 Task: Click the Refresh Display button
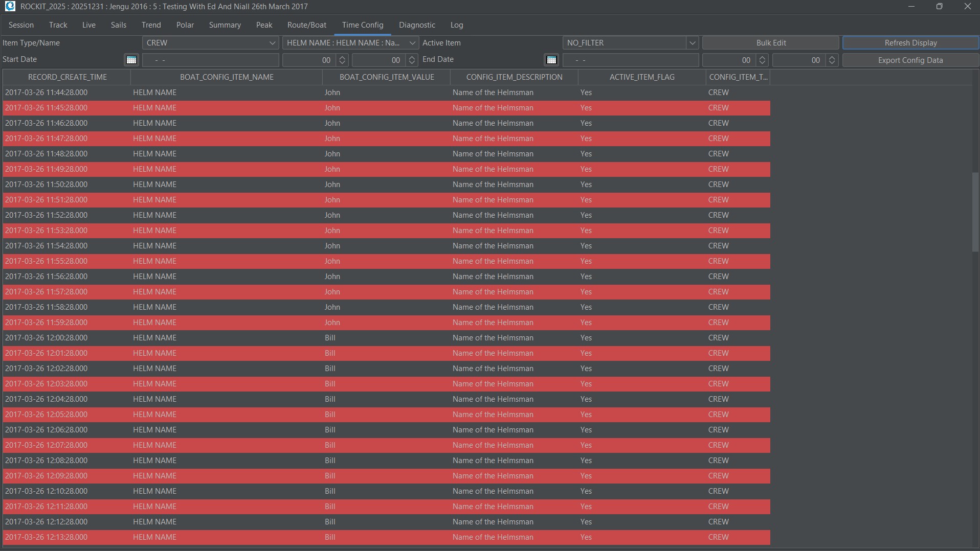coord(910,43)
